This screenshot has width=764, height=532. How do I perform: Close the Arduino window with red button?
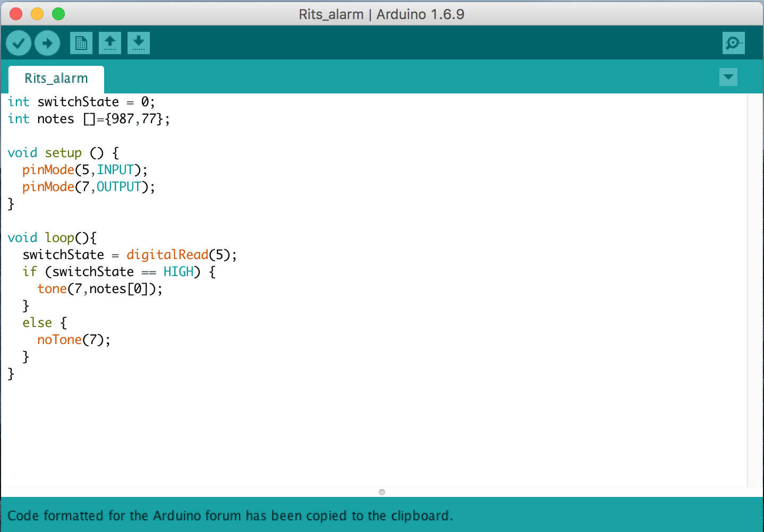click(16, 14)
